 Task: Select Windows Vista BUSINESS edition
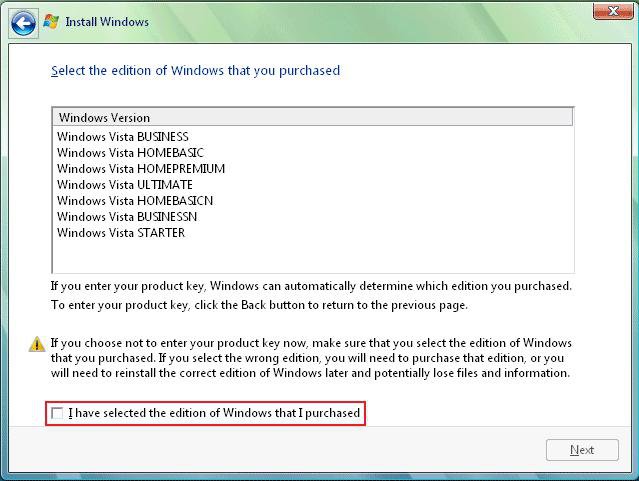[x=123, y=137]
